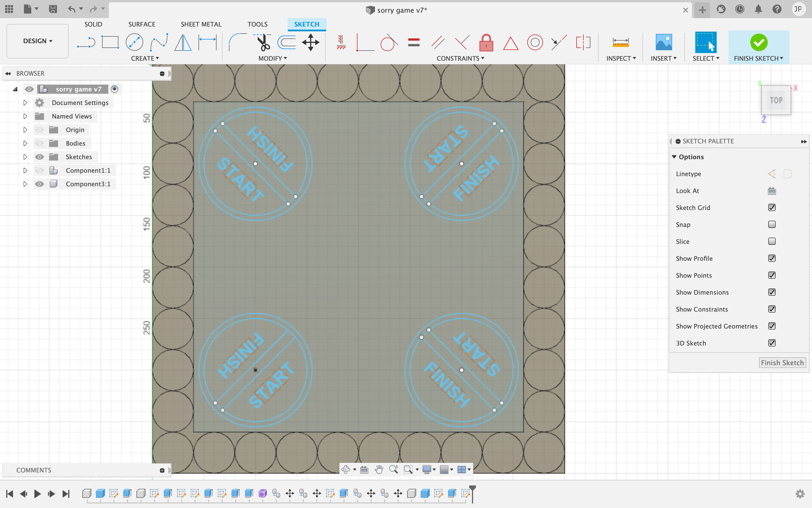Apply the Equal constraint
812x508 pixels.
414,43
